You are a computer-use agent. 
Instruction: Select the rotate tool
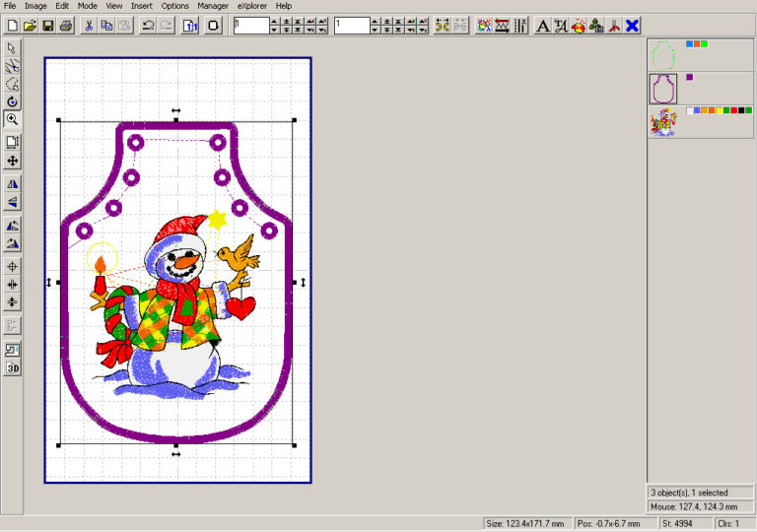[12, 101]
